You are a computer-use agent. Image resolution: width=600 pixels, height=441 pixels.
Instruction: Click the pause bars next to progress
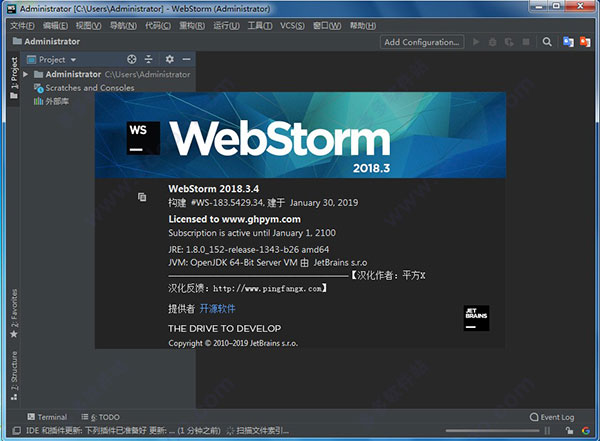(547, 431)
